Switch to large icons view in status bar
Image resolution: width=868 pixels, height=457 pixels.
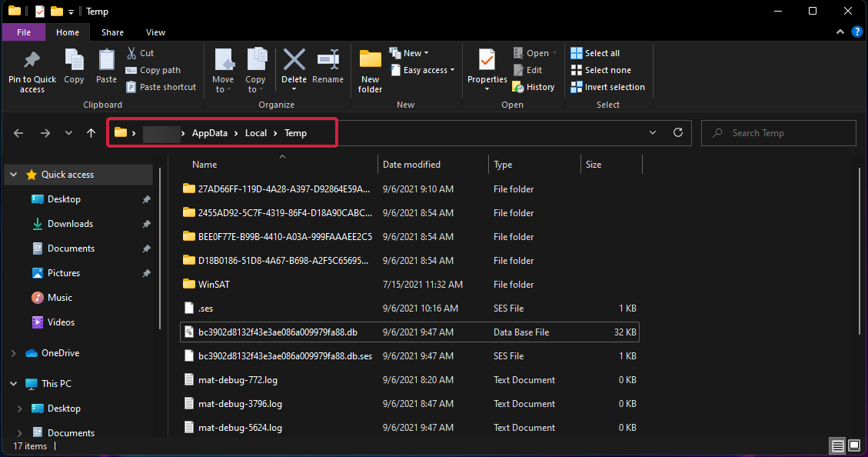click(854, 446)
